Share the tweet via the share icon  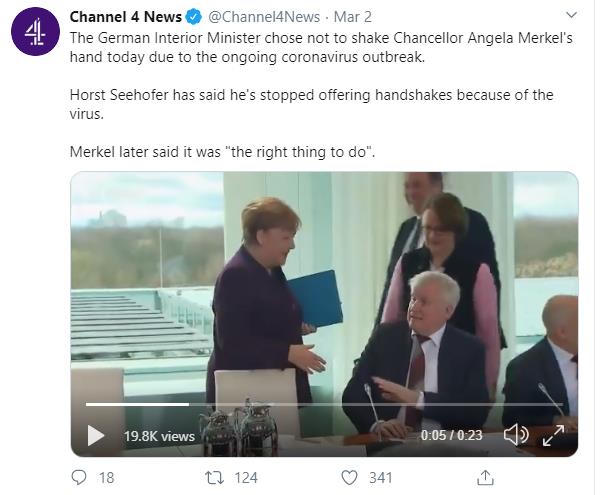[x=485, y=477]
